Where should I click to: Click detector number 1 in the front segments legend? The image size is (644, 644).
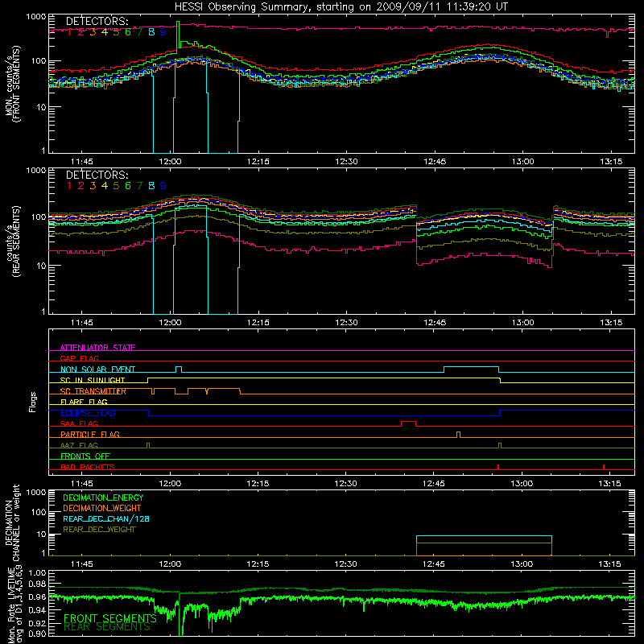69,32
